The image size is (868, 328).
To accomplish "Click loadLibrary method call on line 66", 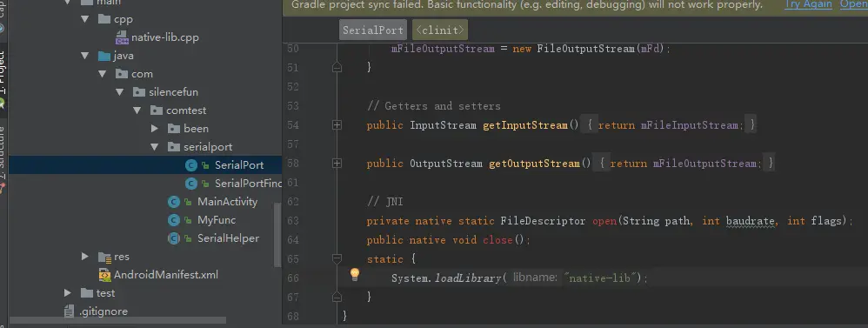I will click(468, 278).
